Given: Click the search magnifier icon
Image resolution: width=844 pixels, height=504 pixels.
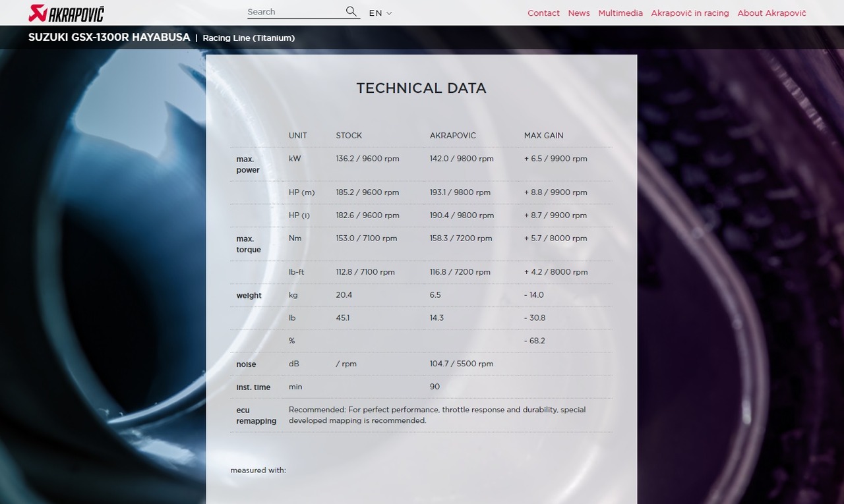Looking at the screenshot, I should (x=351, y=11).
